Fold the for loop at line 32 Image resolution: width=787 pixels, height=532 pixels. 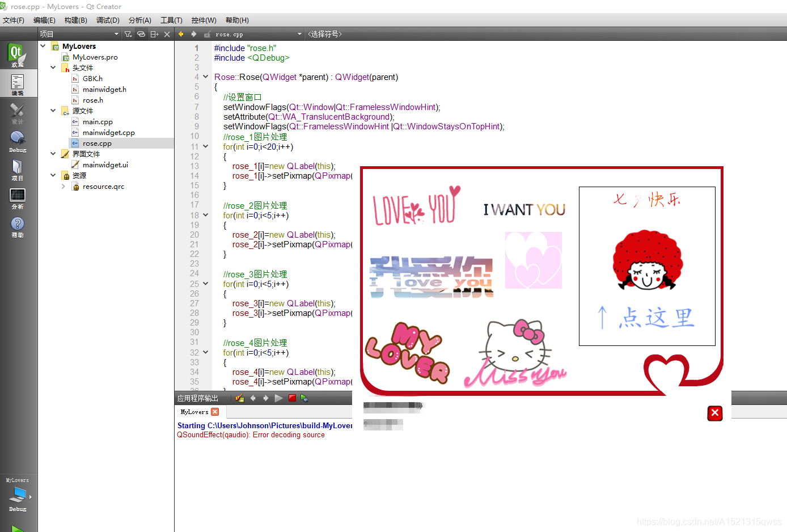206,352
